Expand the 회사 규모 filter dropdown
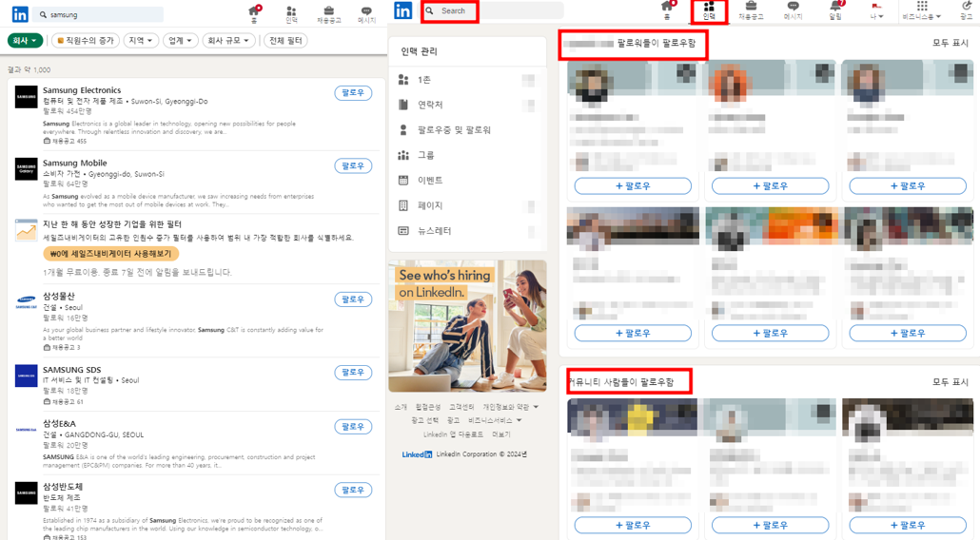This screenshot has height=540, width=980. click(228, 41)
